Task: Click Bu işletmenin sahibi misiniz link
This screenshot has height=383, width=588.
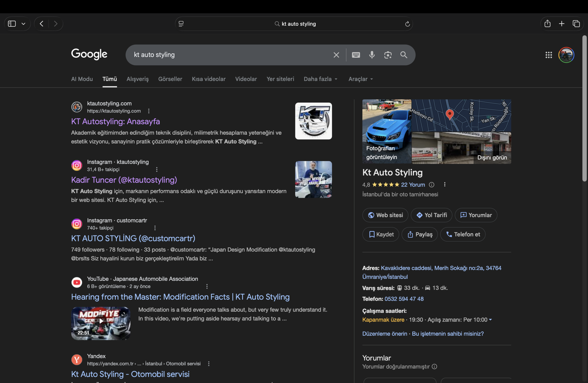Action: pyautogui.click(x=448, y=334)
